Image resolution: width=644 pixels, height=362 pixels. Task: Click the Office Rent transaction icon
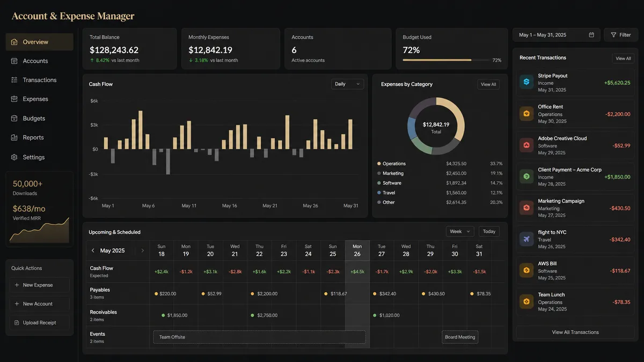click(526, 114)
